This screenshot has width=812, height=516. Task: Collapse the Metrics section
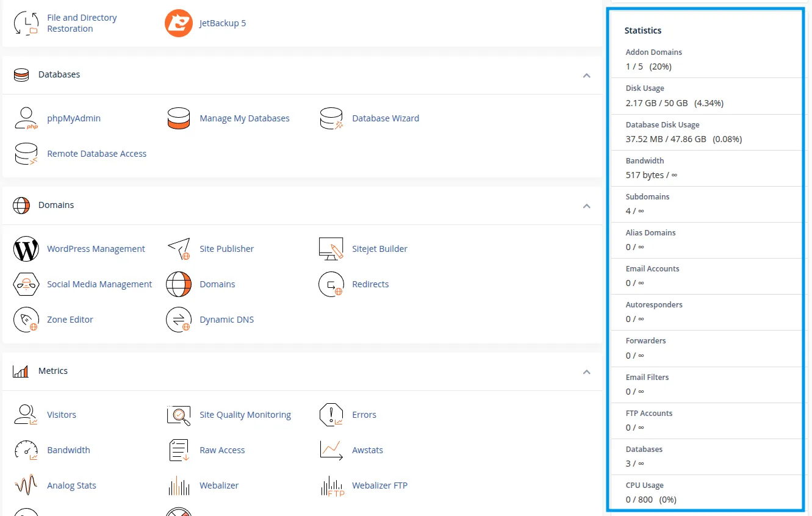point(586,371)
